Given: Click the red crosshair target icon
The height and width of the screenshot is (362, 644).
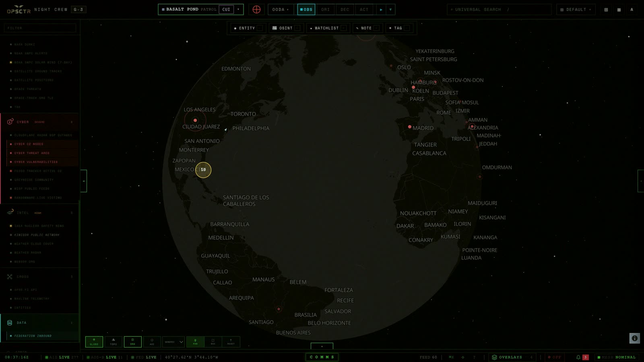Looking at the screenshot, I should (256, 9).
